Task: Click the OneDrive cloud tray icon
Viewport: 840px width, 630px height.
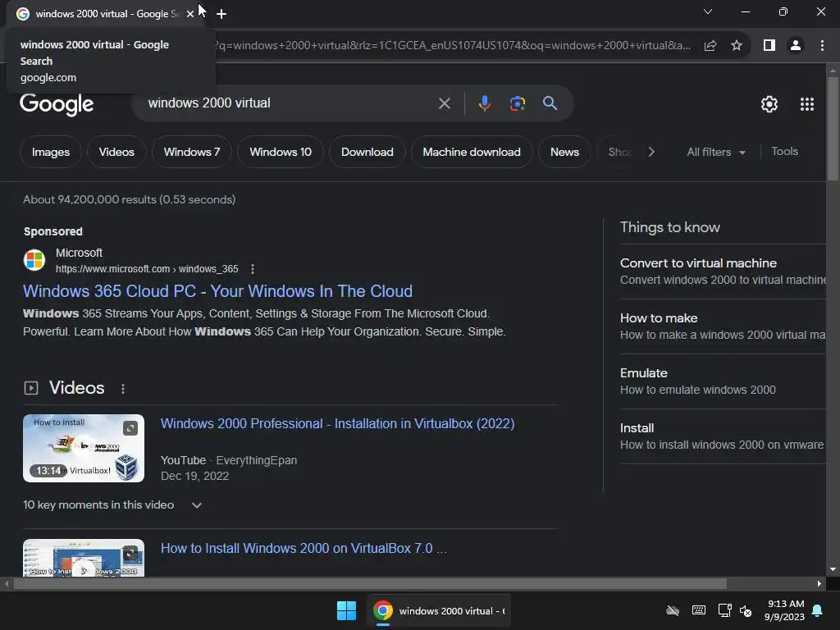Action: (x=673, y=610)
